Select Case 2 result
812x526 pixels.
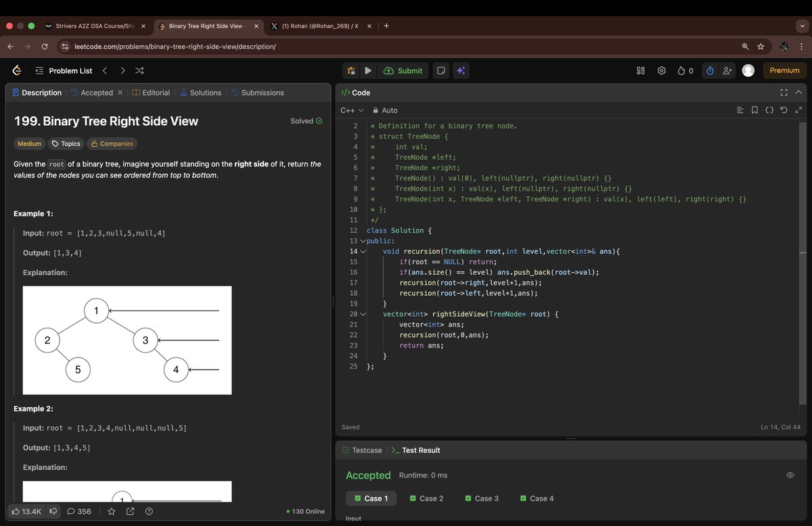click(426, 498)
